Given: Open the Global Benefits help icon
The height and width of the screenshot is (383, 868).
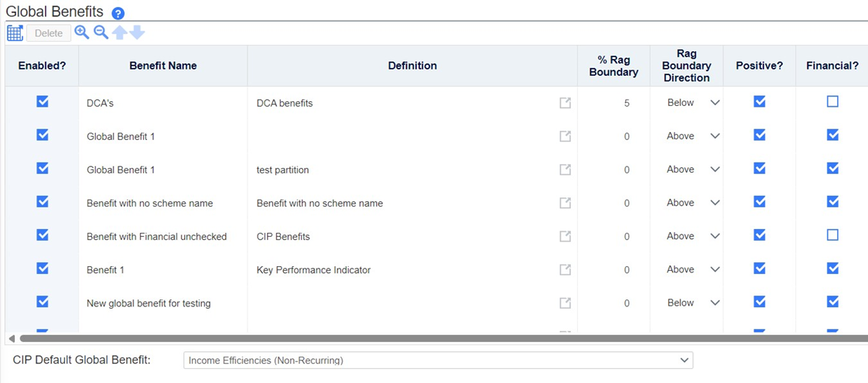Looking at the screenshot, I should tap(118, 13).
